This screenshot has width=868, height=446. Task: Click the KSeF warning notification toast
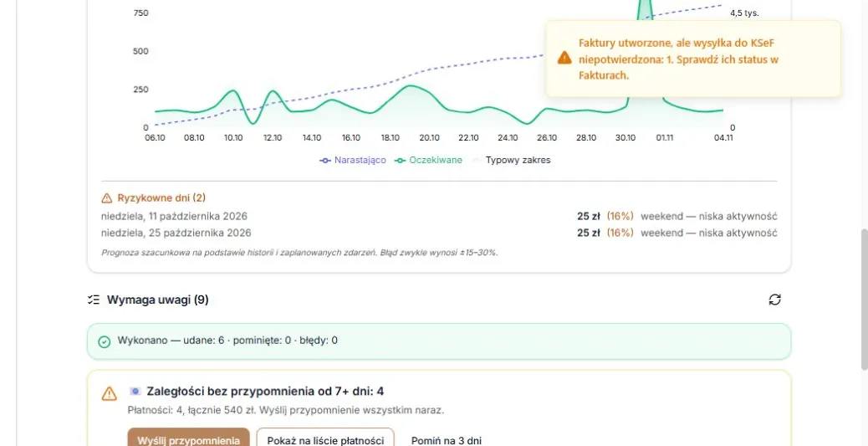[693, 59]
